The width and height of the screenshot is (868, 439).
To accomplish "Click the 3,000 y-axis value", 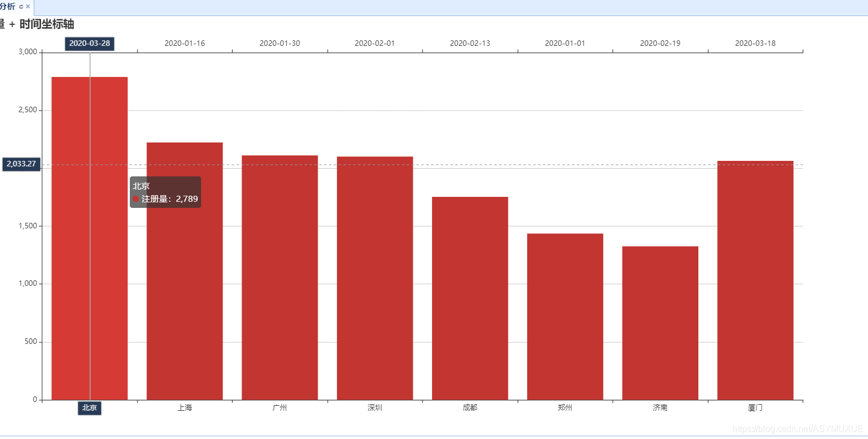I will (28, 52).
